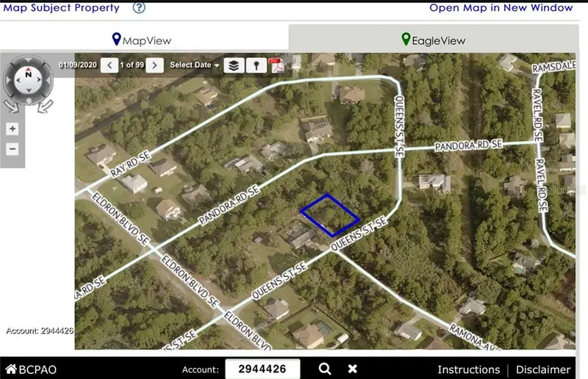The width and height of the screenshot is (588, 379).
Task: Go to next image with right chevron
Action: tap(154, 65)
